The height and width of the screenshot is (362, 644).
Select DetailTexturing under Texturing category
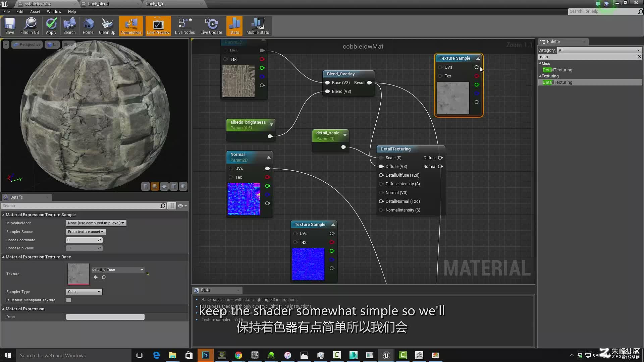[557, 82]
